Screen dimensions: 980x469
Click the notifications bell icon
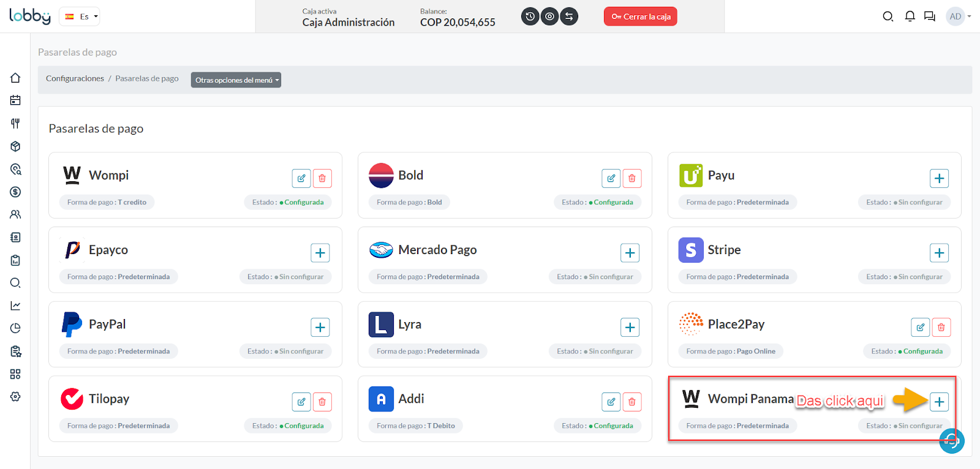[910, 17]
